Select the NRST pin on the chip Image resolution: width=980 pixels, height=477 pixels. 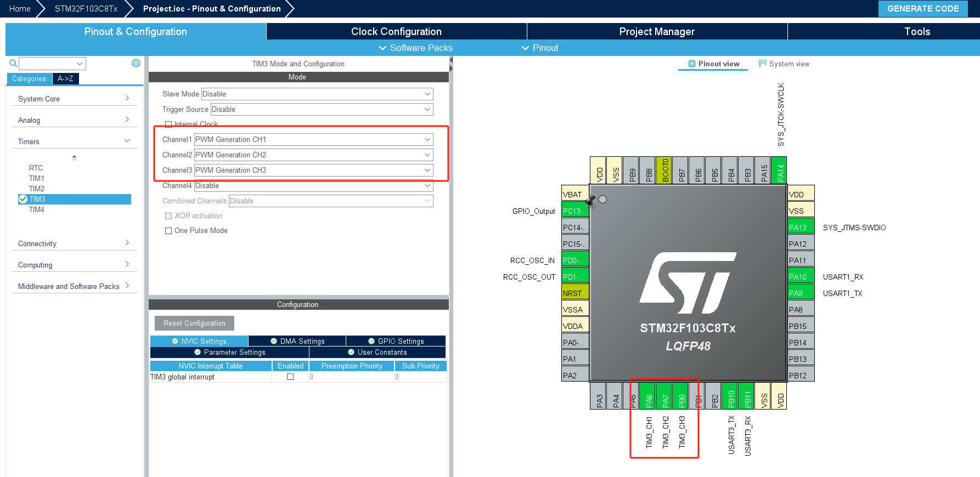(x=575, y=293)
